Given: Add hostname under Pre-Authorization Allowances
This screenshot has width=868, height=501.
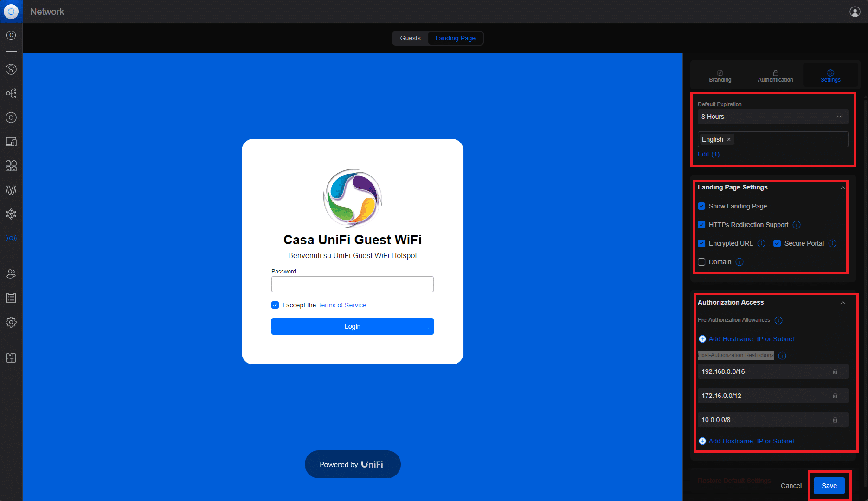Looking at the screenshot, I should pyautogui.click(x=746, y=339).
